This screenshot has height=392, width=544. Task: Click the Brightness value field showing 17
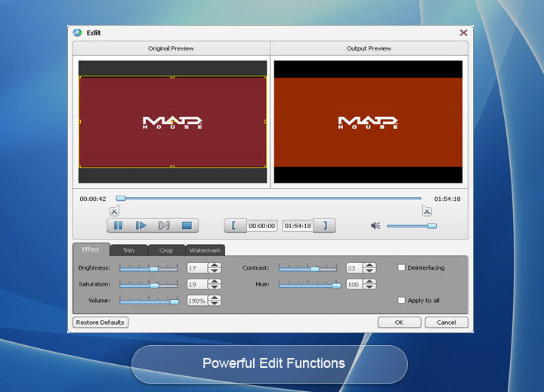pyautogui.click(x=197, y=268)
